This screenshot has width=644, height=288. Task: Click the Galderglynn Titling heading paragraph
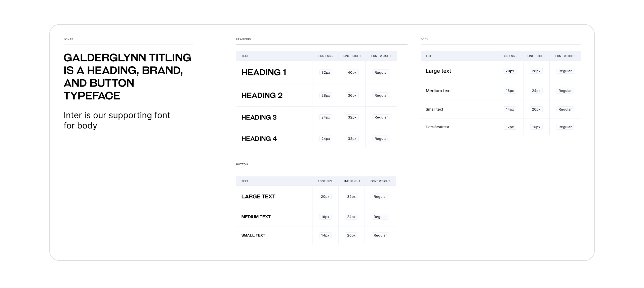pos(127,76)
